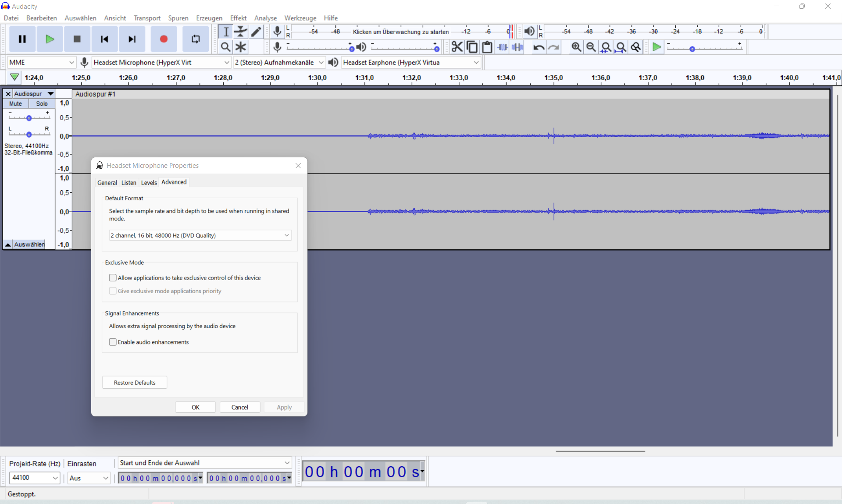Select the Envelope tool
842x504 pixels.
[241, 32]
